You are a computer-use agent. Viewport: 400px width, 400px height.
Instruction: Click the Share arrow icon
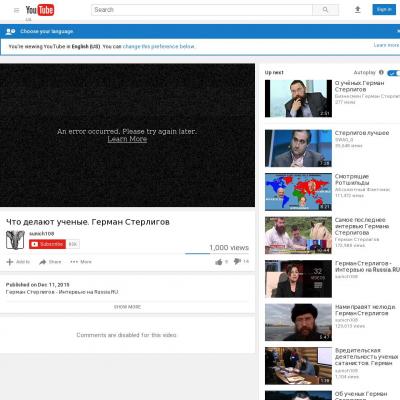(x=43, y=262)
